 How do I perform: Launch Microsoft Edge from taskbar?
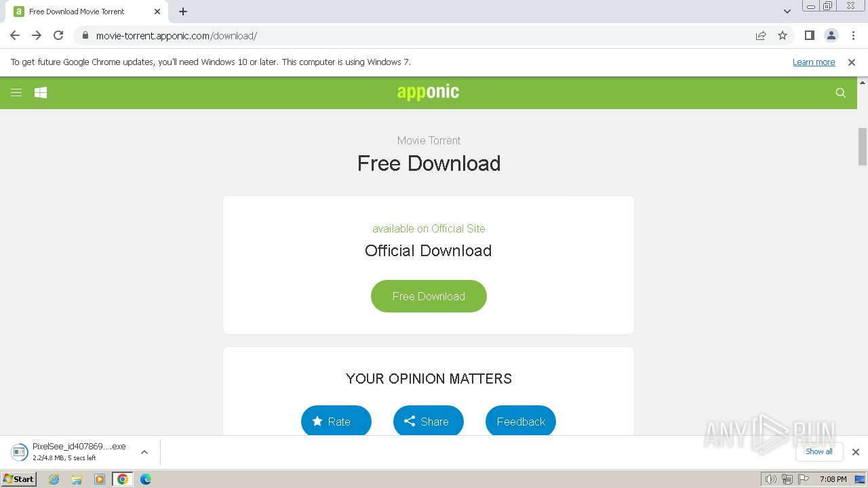click(146, 479)
